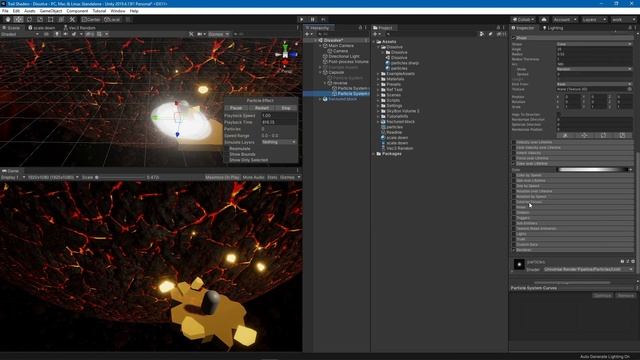
Task: Expand the ExampleAssets folder
Action: (378, 74)
